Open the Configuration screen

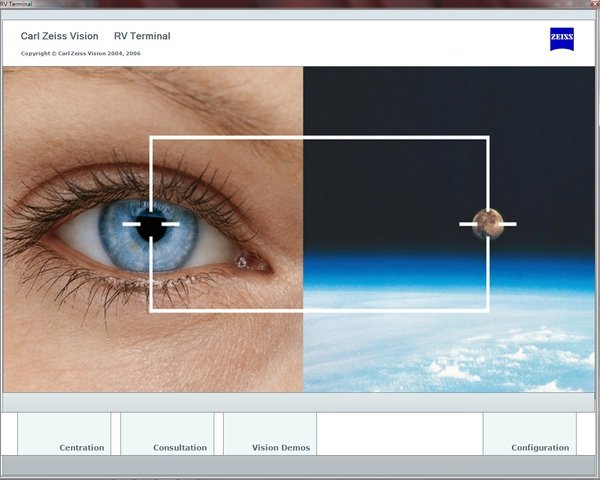tap(530, 434)
